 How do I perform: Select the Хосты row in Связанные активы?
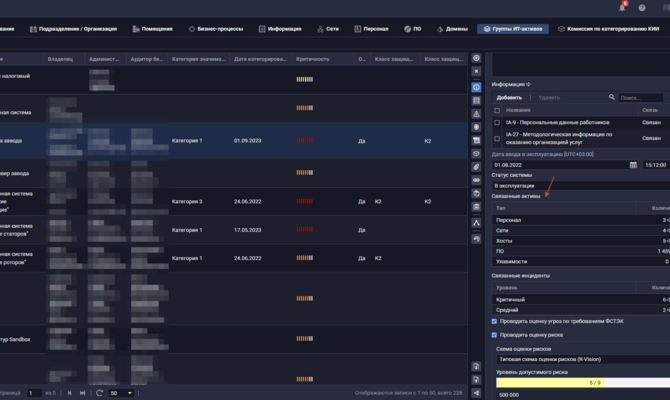click(x=581, y=241)
